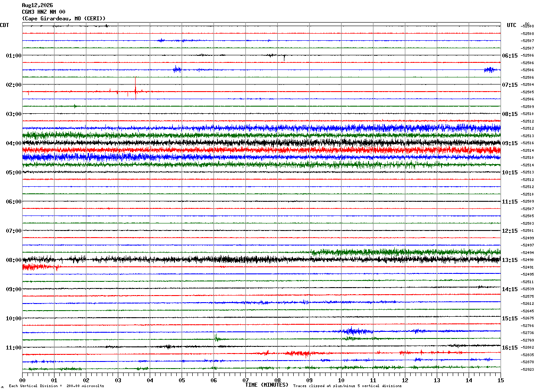Click the 10:15 UTC time label
This screenshot has width=536, height=392.
[510, 172]
